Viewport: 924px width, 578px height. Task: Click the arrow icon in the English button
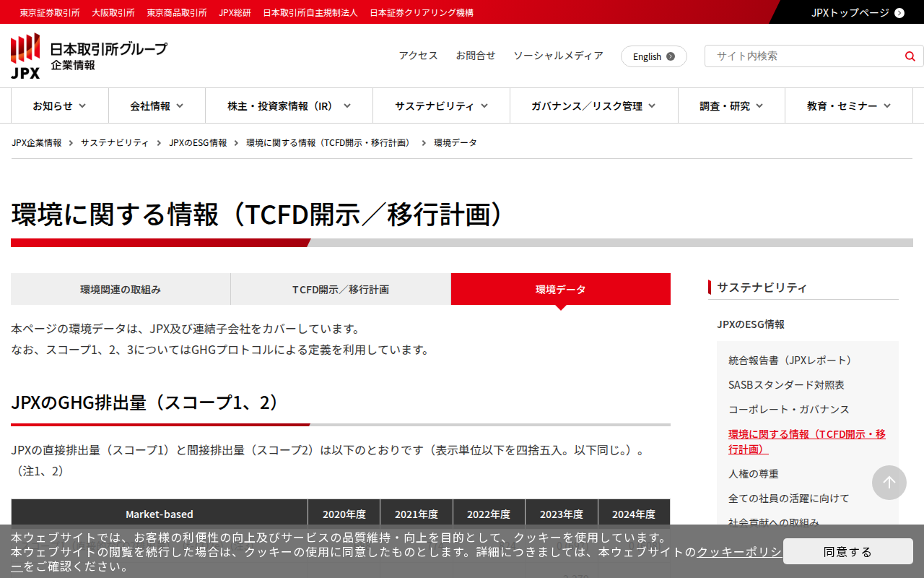[671, 56]
